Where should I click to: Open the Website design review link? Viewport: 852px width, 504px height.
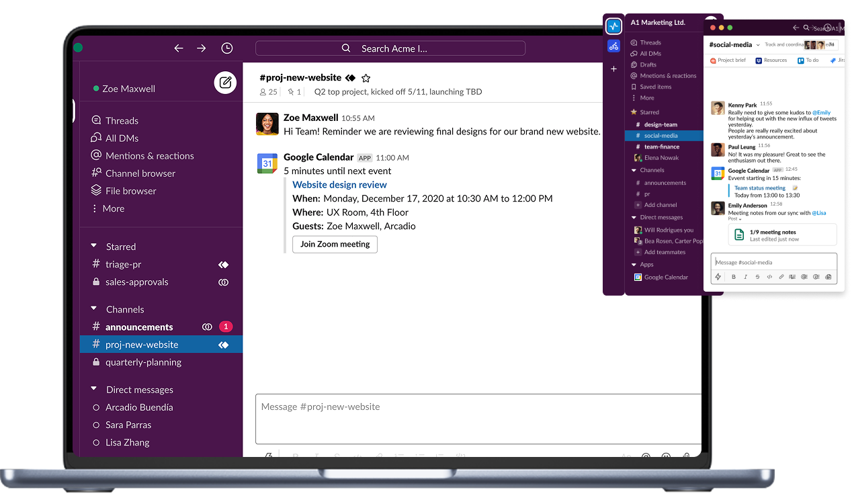(x=339, y=185)
